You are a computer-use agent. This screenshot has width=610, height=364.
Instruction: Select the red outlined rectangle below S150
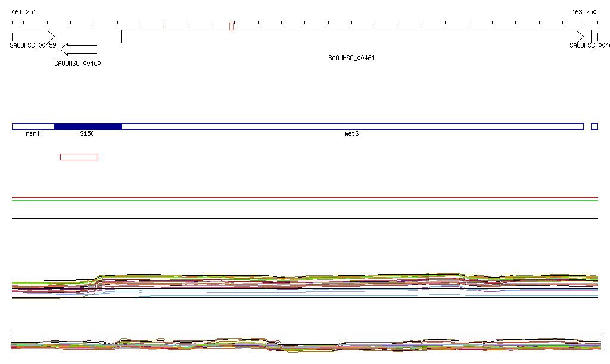pyautogui.click(x=78, y=157)
